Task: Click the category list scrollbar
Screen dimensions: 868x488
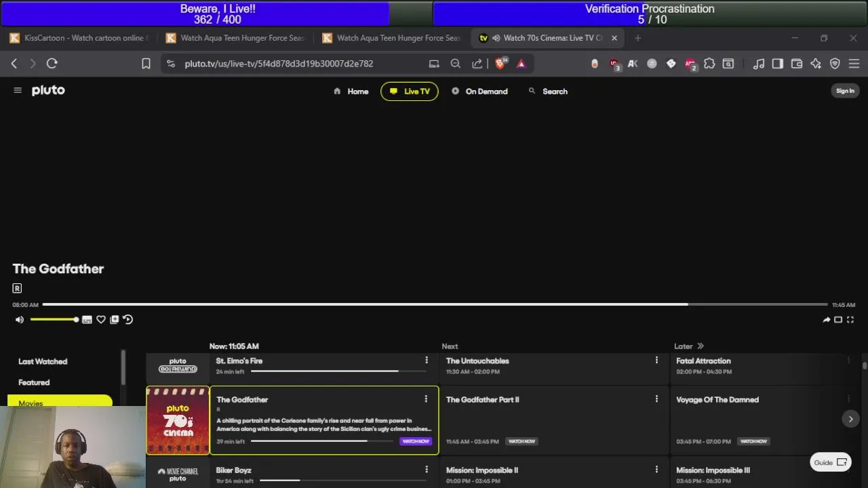Action: pyautogui.click(x=123, y=368)
